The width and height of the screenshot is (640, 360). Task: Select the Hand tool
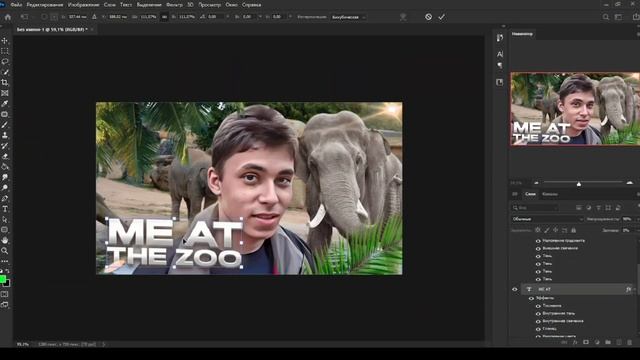click(x=5, y=240)
